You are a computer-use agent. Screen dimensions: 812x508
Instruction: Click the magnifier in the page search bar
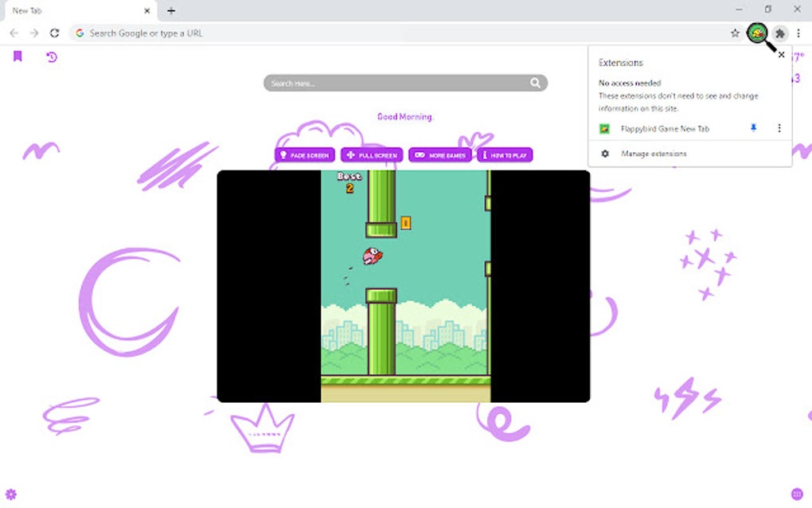point(535,83)
